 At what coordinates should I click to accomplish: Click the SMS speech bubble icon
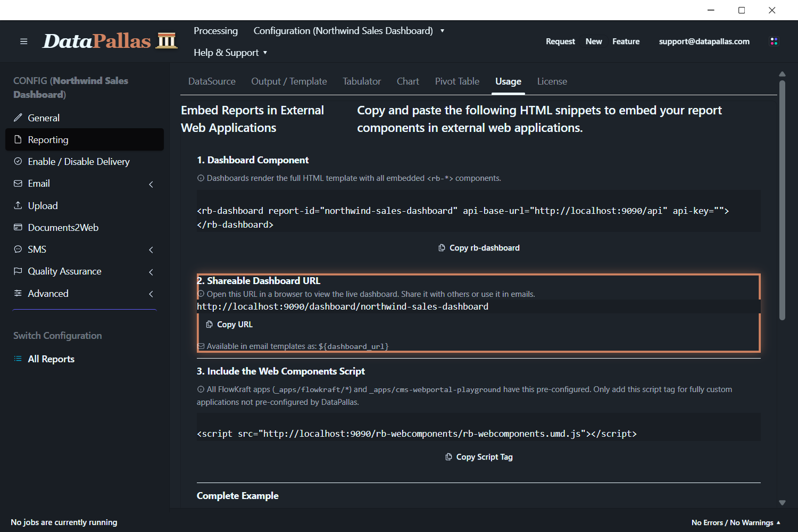coord(18,249)
